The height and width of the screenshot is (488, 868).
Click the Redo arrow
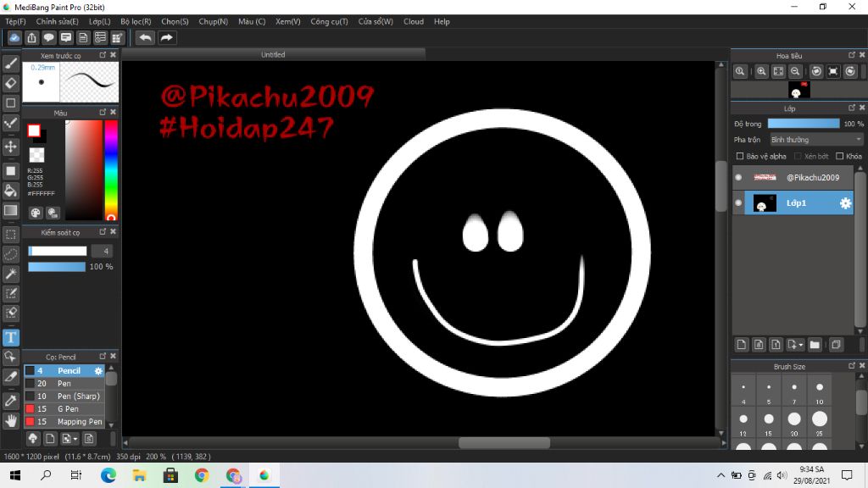click(x=167, y=37)
